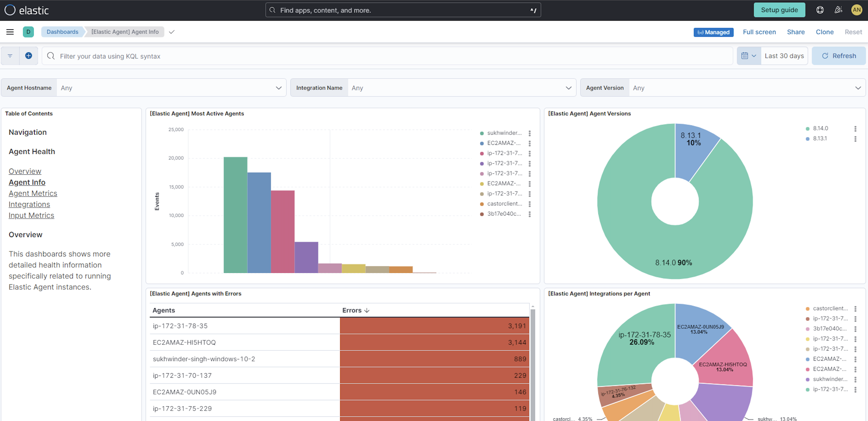The width and height of the screenshot is (868, 421).
Task: Open the space switcher D icon
Action: click(x=28, y=32)
